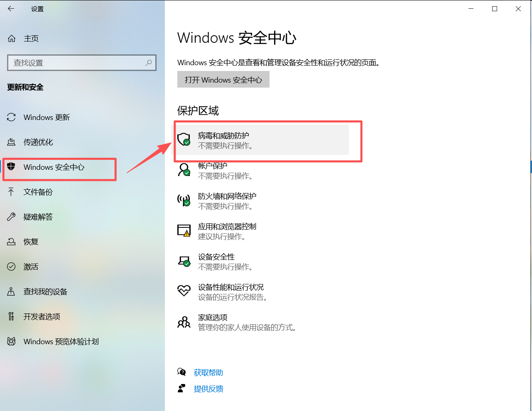Screen dimensions: 532x411
Task: Click the 传递优化 sidebar icon
Action: 11,142
